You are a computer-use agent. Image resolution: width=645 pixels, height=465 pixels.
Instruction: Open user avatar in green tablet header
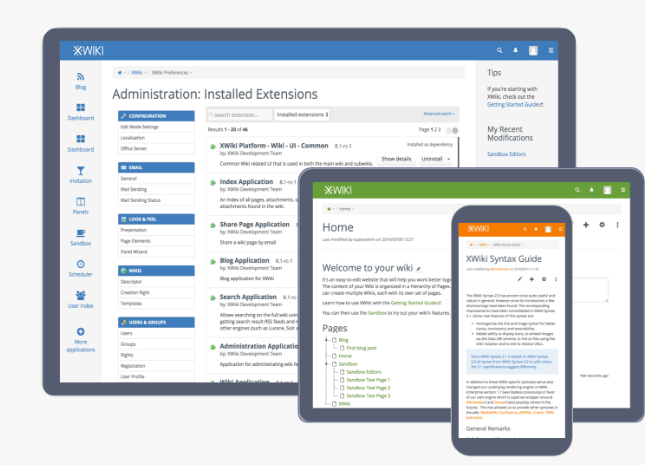click(607, 190)
